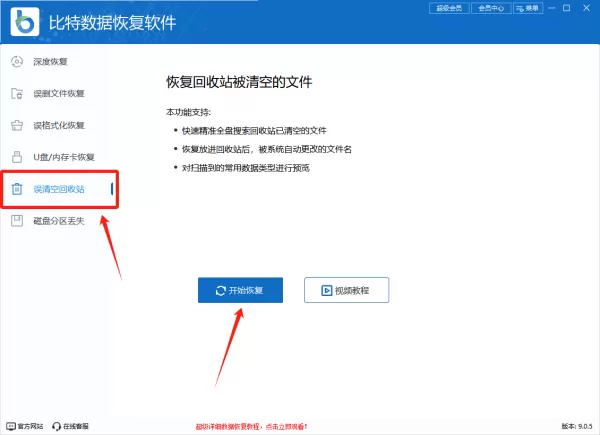This screenshot has height=435, width=600.
Task: Visit the 官方网站 link
Action: 25,426
